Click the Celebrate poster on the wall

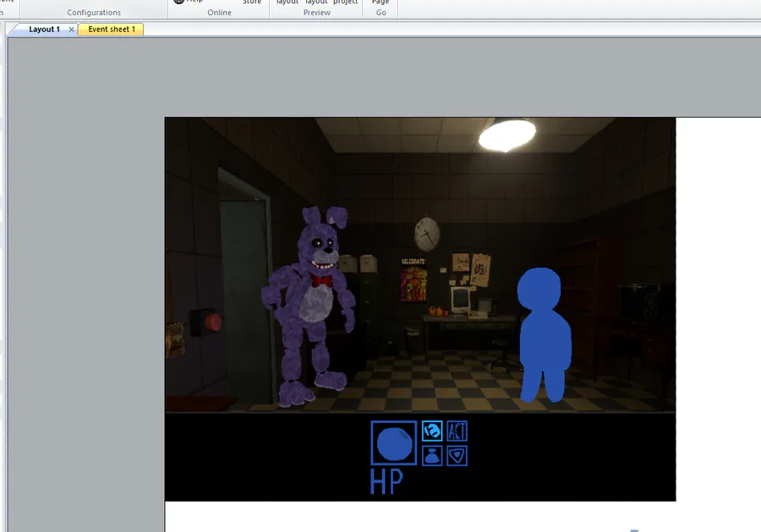413,280
